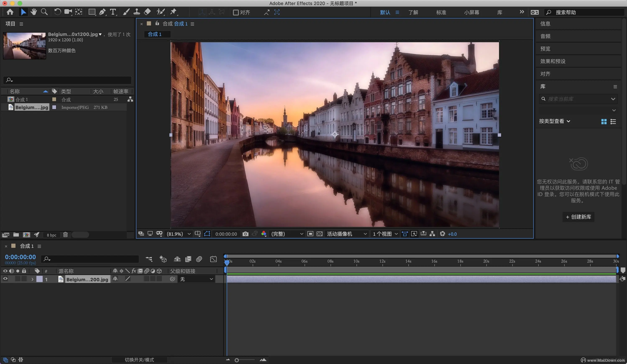The image size is (627, 364).
Task: Select the Horizontal Type tool
Action: coord(113,12)
